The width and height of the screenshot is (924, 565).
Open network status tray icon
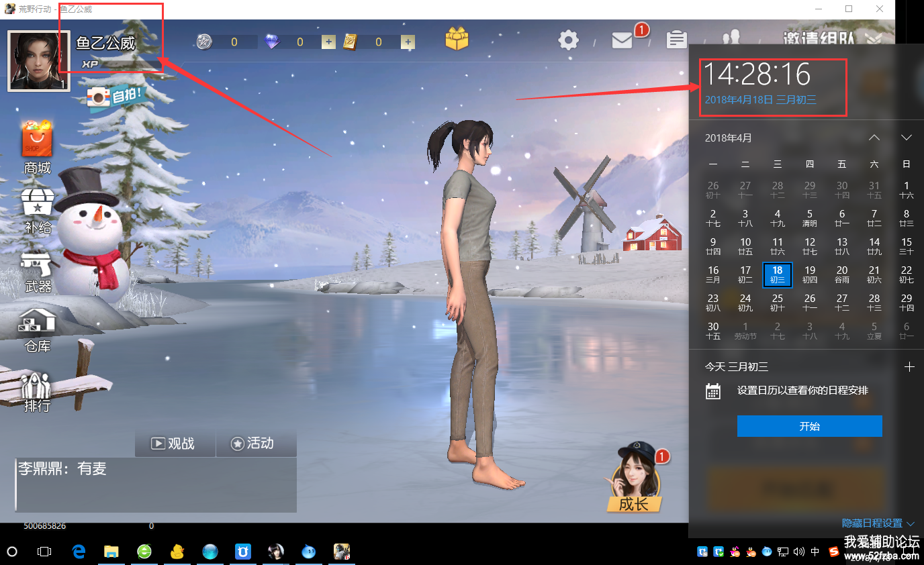[x=783, y=552]
